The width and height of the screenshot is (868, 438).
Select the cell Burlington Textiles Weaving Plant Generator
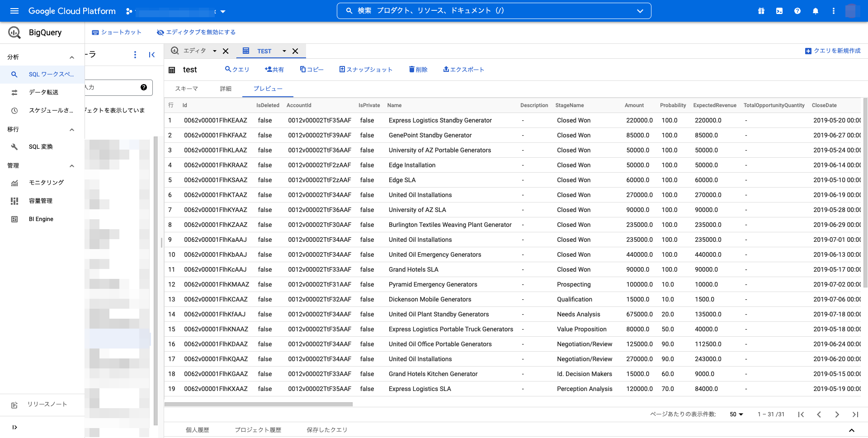click(x=450, y=225)
